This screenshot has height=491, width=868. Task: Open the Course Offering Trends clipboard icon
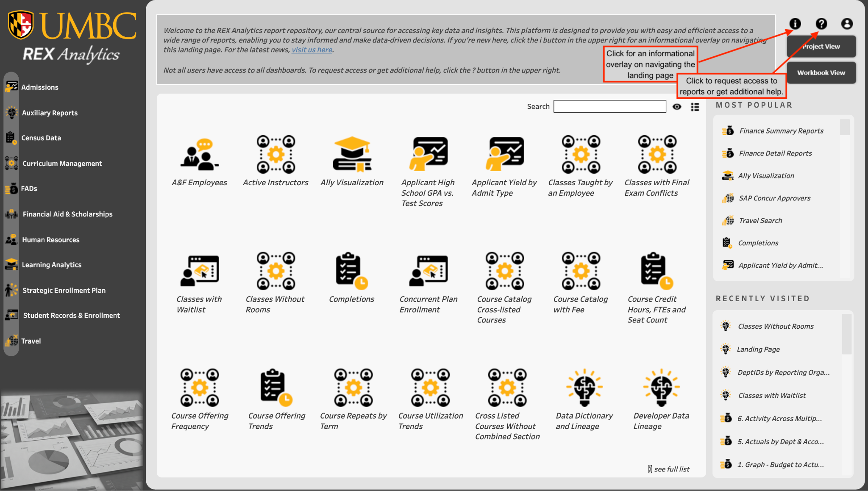(x=276, y=387)
